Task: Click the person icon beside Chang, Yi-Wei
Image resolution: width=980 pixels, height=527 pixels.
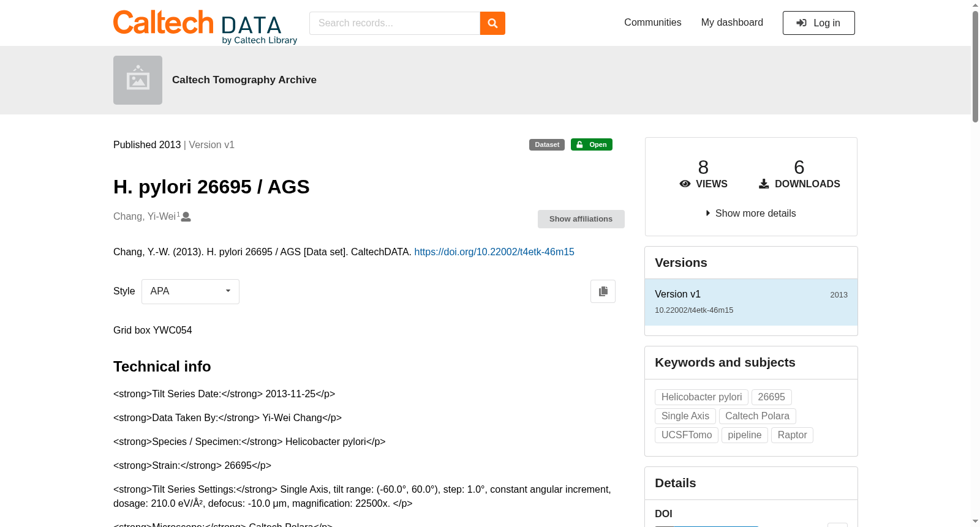Action: point(186,217)
